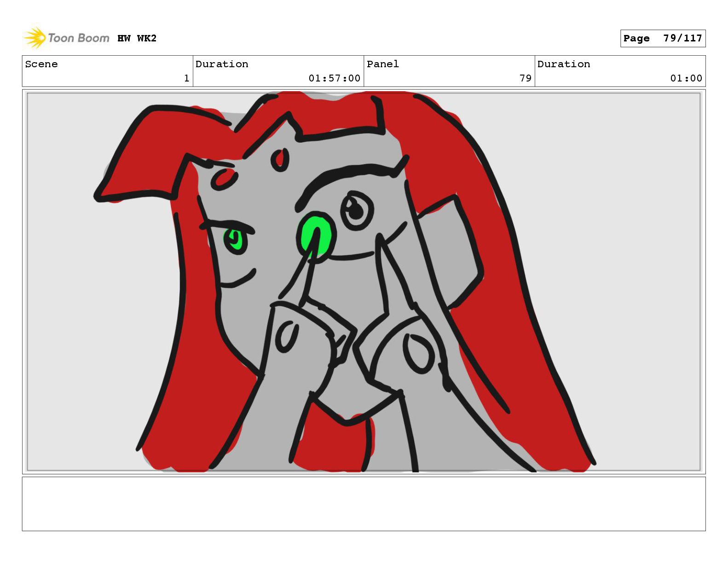This screenshot has height=564, width=728.
Task: Click the scene duration value '01:57:00'
Action: tap(335, 78)
